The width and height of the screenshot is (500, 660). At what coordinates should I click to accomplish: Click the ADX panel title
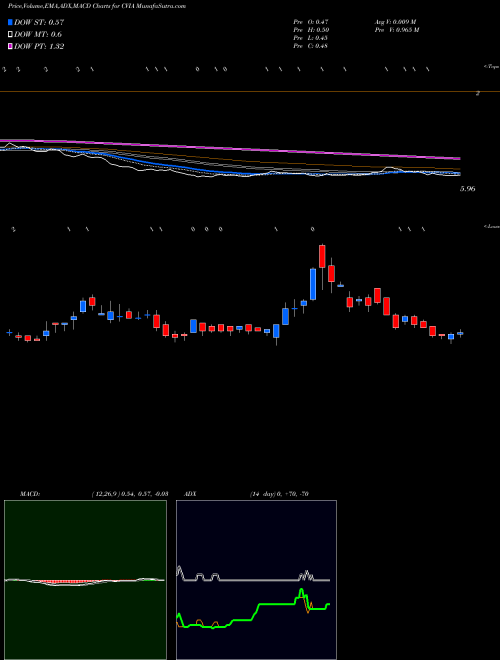[x=191, y=494]
